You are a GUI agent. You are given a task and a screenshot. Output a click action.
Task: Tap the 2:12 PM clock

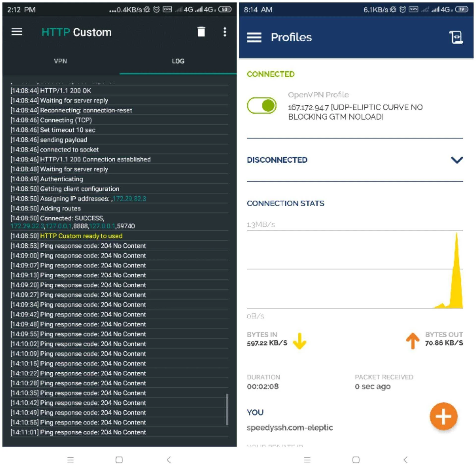coord(21,10)
